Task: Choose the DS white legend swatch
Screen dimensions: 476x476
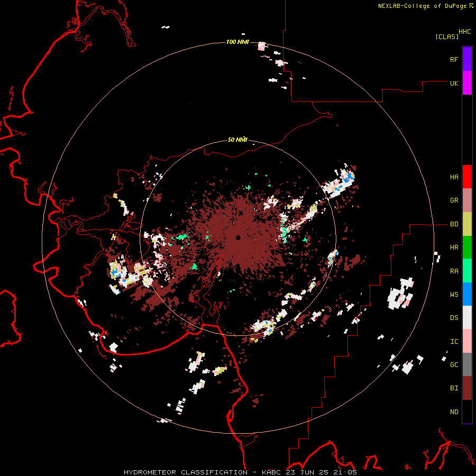Action: pos(467,317)
